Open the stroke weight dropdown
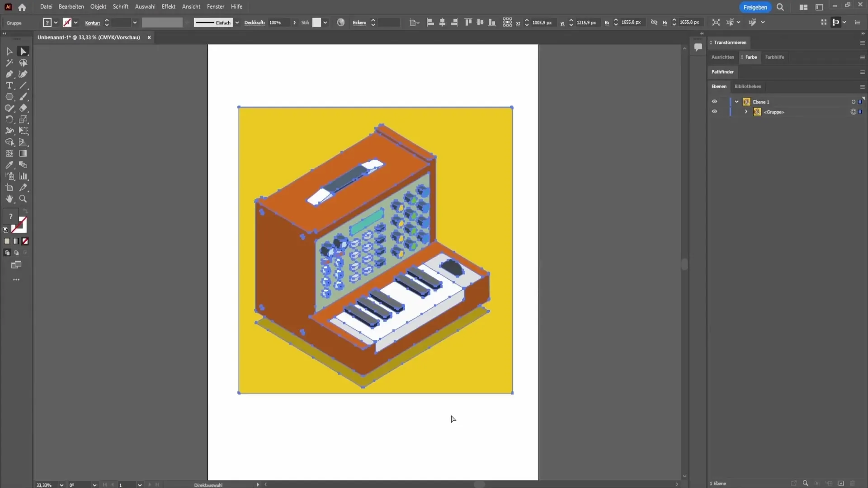Screen dimensions: 868x488 click(x=135, y=23)
